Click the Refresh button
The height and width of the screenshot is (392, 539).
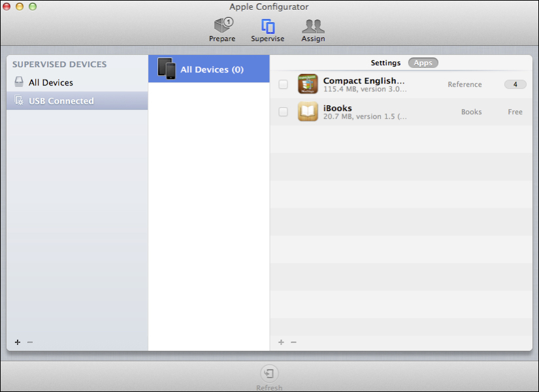(x=269, y=378)
